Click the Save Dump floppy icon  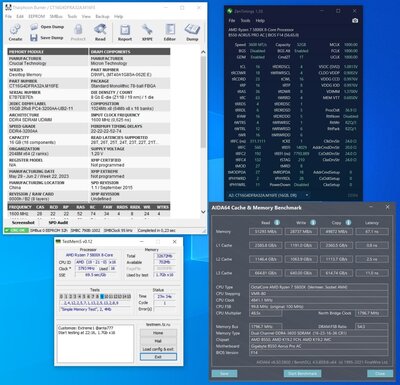click(x=34, y=38)
